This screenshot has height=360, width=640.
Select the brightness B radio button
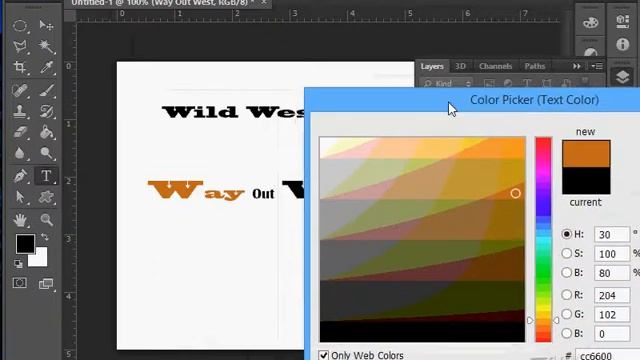pyautogui.click(x=566, y=272)
